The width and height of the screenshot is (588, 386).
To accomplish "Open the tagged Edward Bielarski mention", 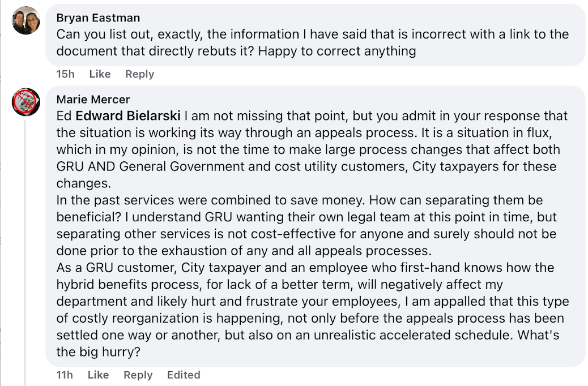I will tap(128, 116).
